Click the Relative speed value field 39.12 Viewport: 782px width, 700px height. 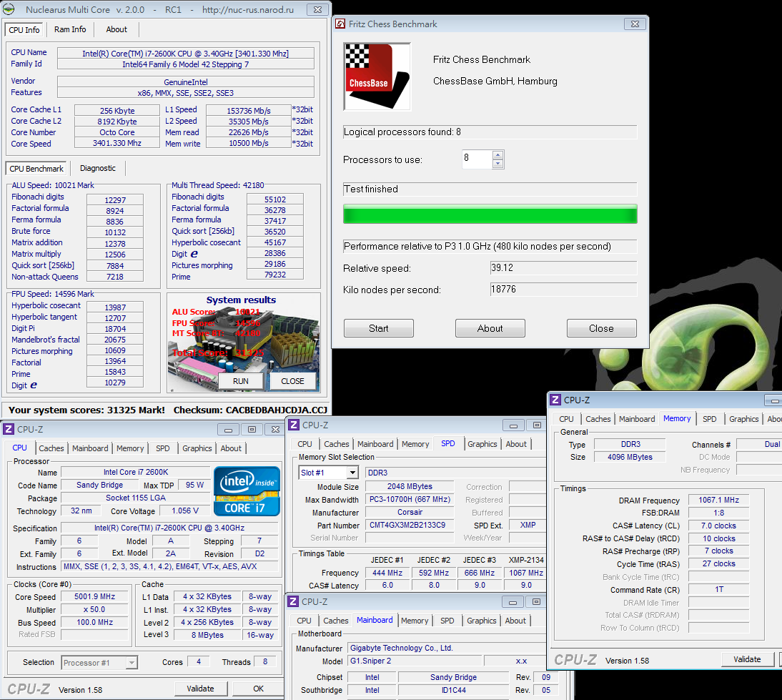563,268
